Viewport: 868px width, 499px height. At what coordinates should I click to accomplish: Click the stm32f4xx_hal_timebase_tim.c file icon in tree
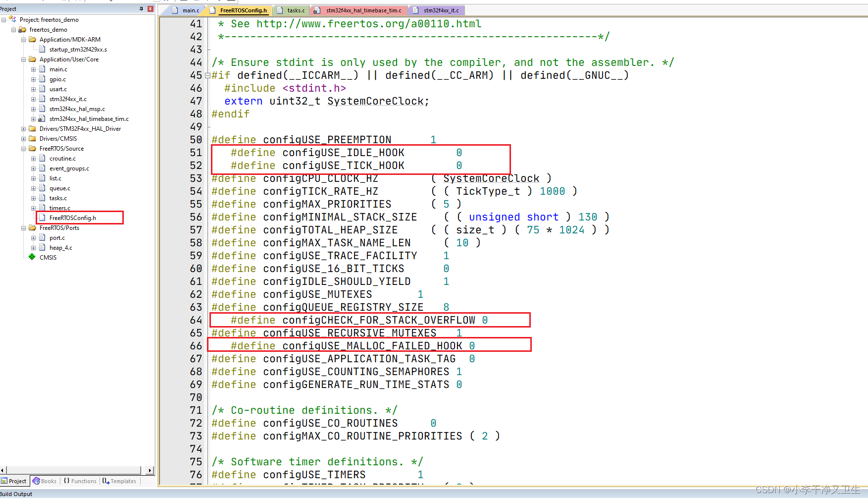coord(42,119)
